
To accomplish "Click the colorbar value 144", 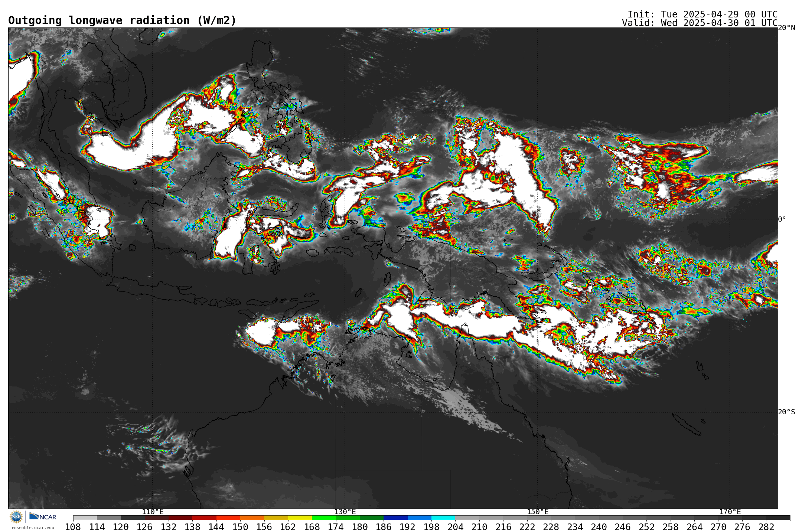I will click(216, 527).
